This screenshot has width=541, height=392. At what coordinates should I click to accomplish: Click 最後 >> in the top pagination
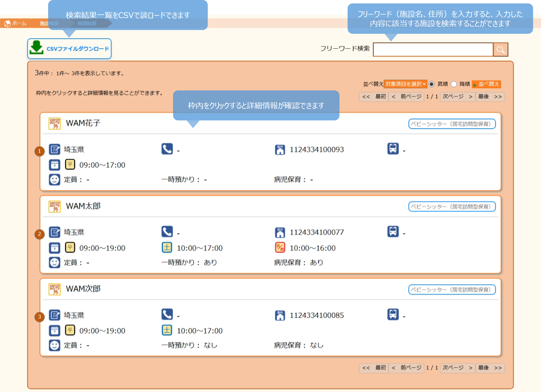click(x=490, y=97)
